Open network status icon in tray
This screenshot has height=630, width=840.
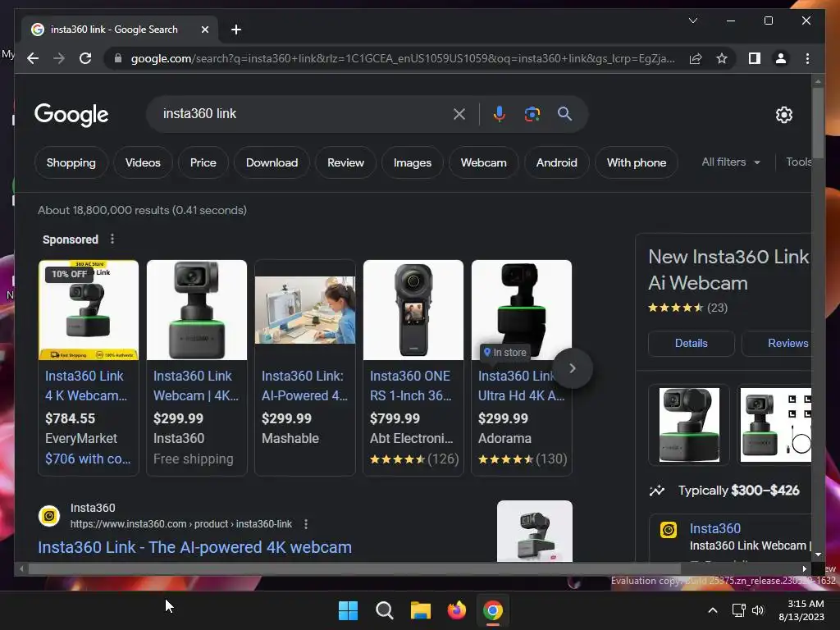tap(739, 610)
